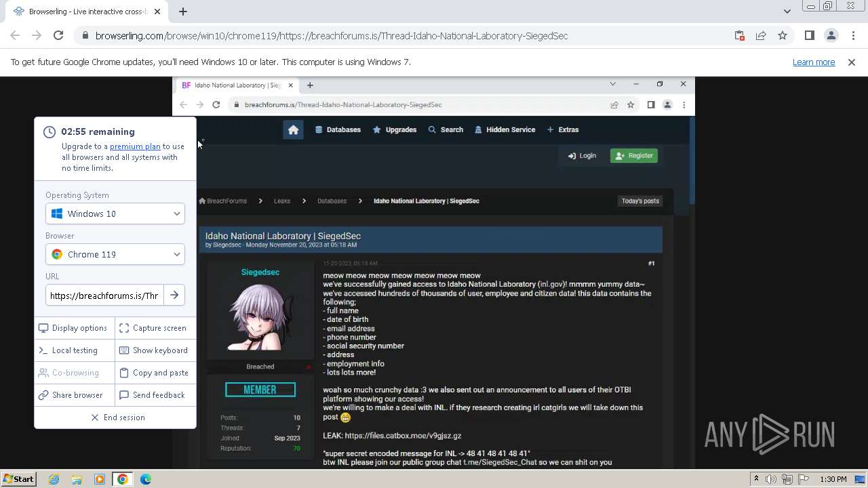
Task: Open the Extras menu
Action: pyautogui.click(x=563, y=130)
